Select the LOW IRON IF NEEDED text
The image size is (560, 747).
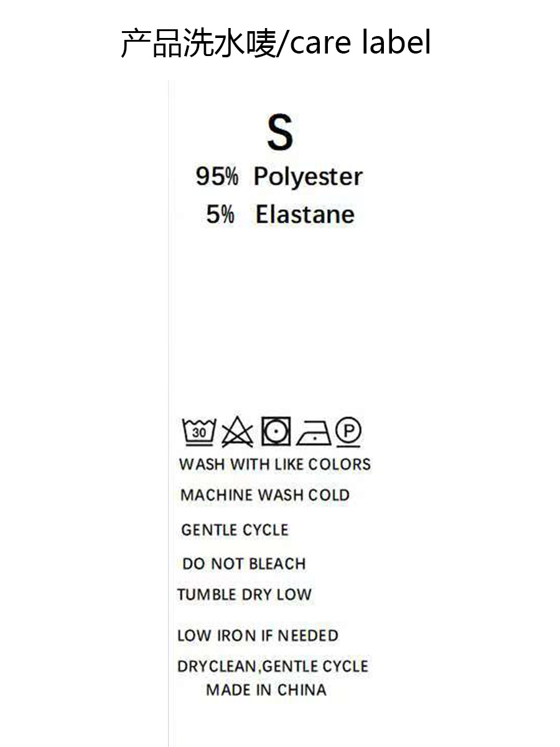(258, 636)
